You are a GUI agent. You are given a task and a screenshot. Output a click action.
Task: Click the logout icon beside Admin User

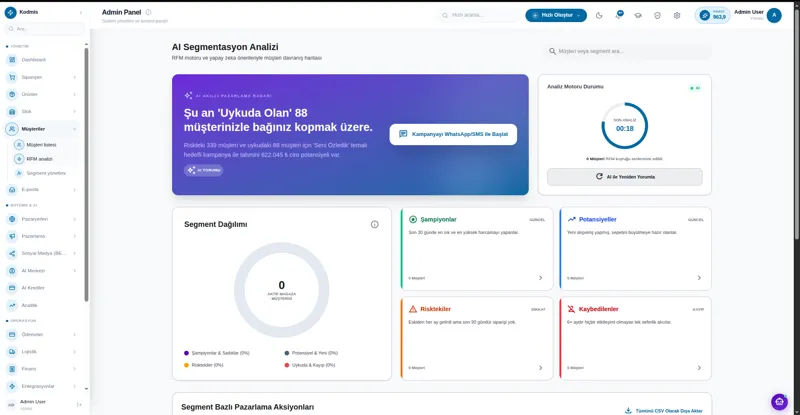coord(79,405)
